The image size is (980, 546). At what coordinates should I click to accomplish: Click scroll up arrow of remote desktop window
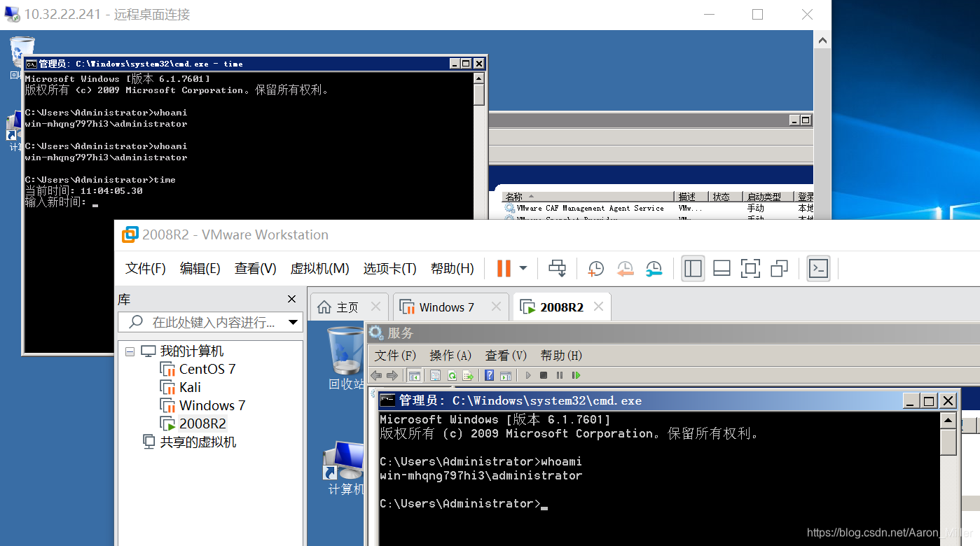click(822, 40)
